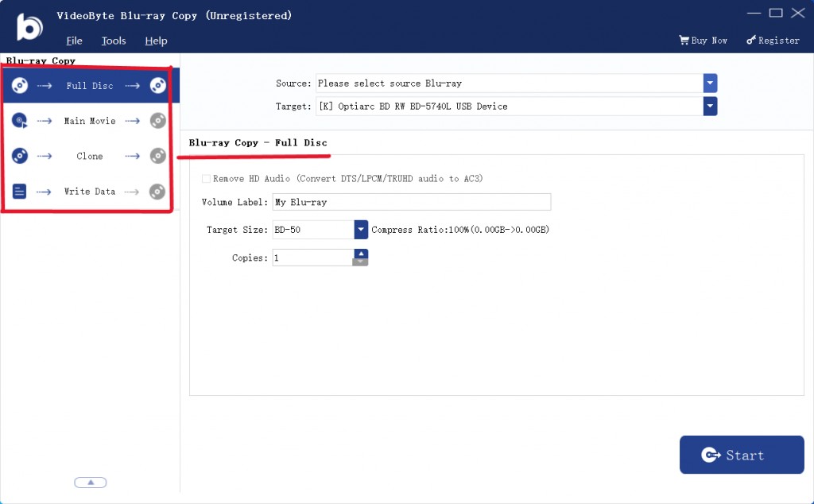Screen dimensions: 814x504
Task: Click the shopping cart icon
Action: (x=684, y=40)
